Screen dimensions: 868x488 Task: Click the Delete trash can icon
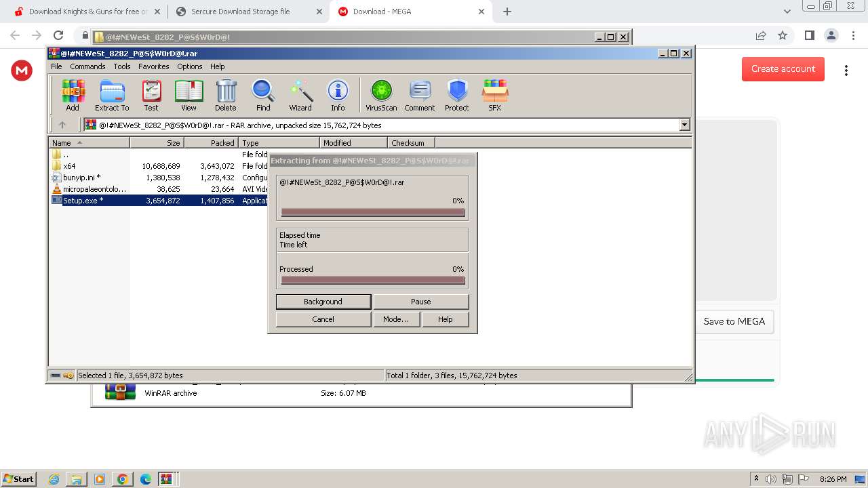click(226, 95)
